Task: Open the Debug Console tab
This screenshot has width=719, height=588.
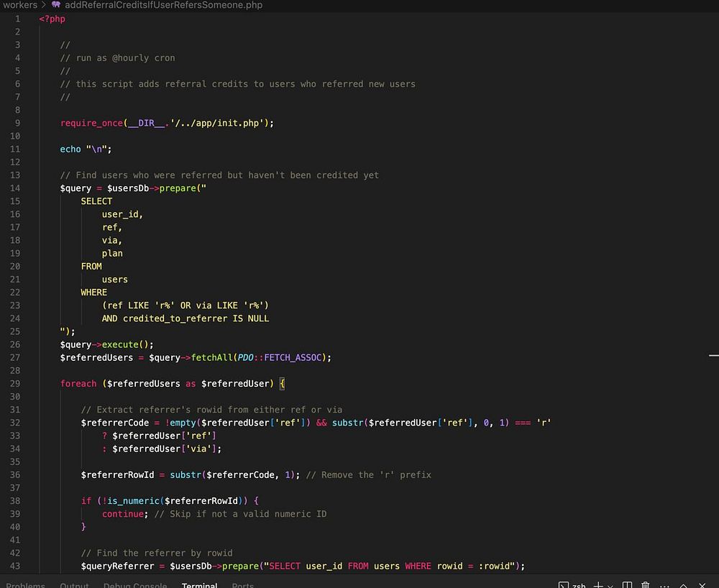Action: tap(134, 585)
